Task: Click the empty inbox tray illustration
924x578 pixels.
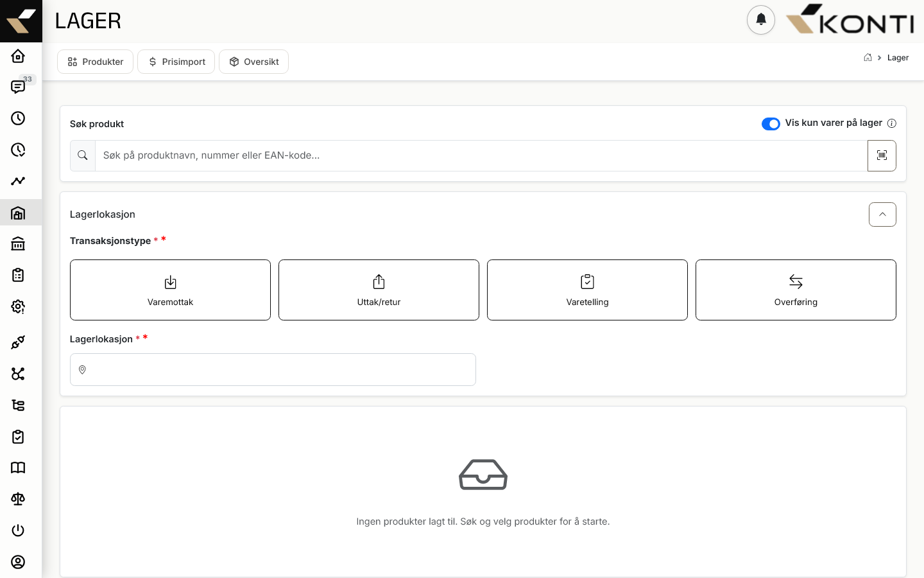Action: (x=483, y=475)
